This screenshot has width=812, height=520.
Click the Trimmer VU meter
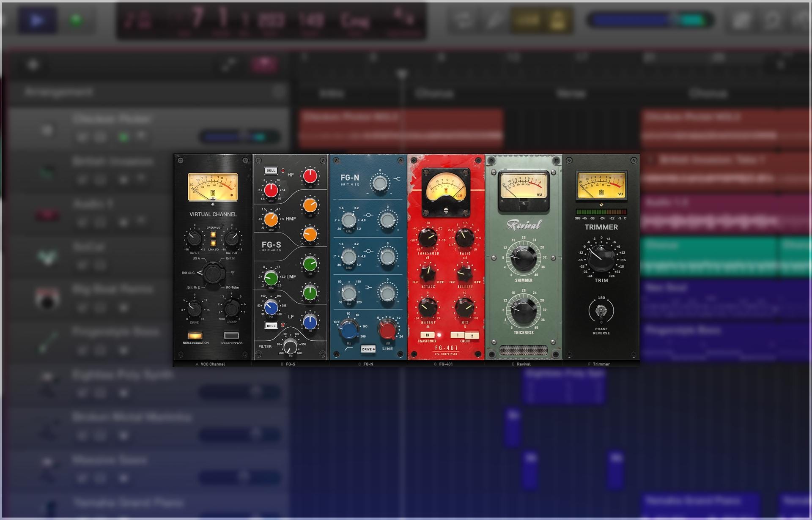[601, 186]
